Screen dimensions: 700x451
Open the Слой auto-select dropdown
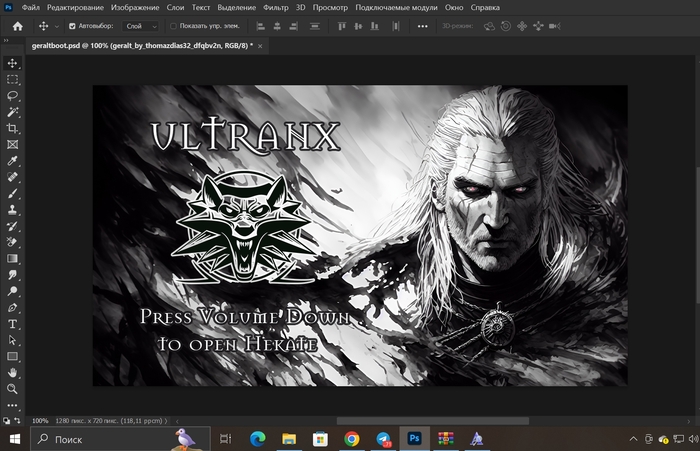coord(139,26)
